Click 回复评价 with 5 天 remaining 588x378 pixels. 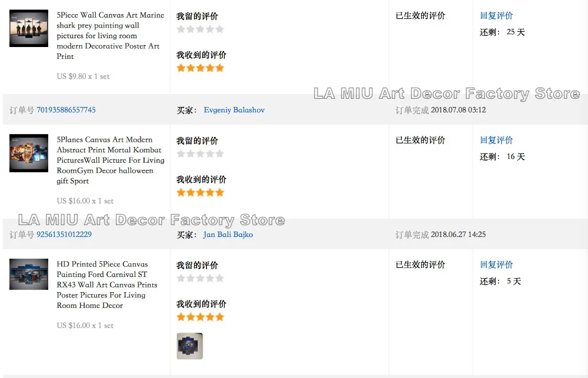pyautogui.click(x=496, y=265)
